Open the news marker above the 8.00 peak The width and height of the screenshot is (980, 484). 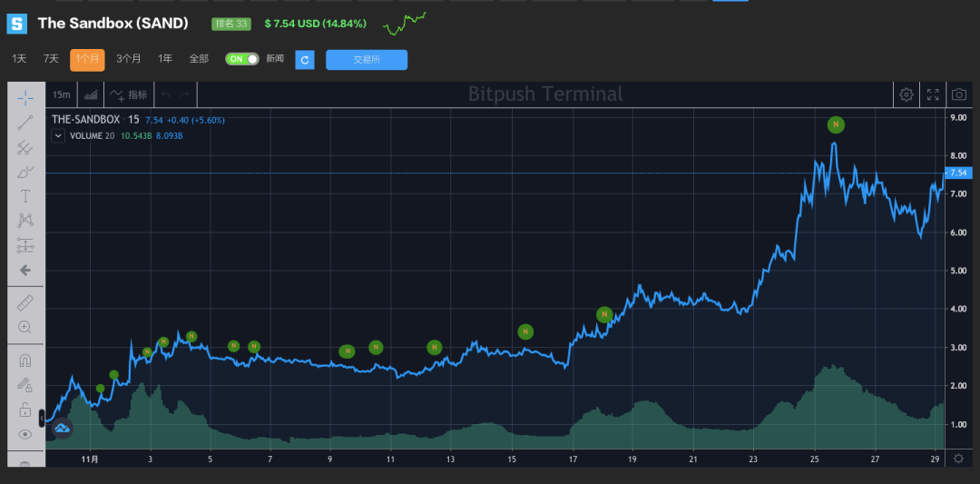click(x=836, y=124)
